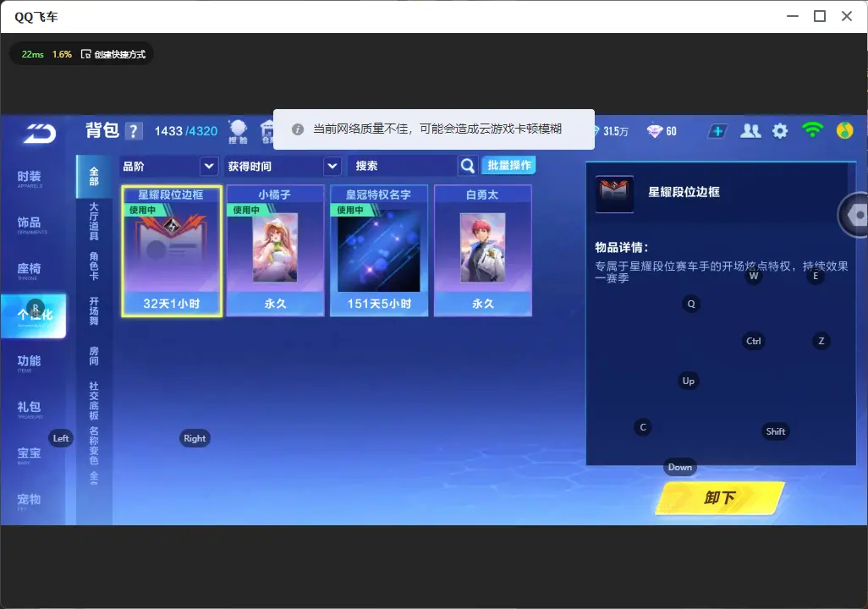Tap the Shift virtual key overlay
868x609 pixels.
click(776, 431)
